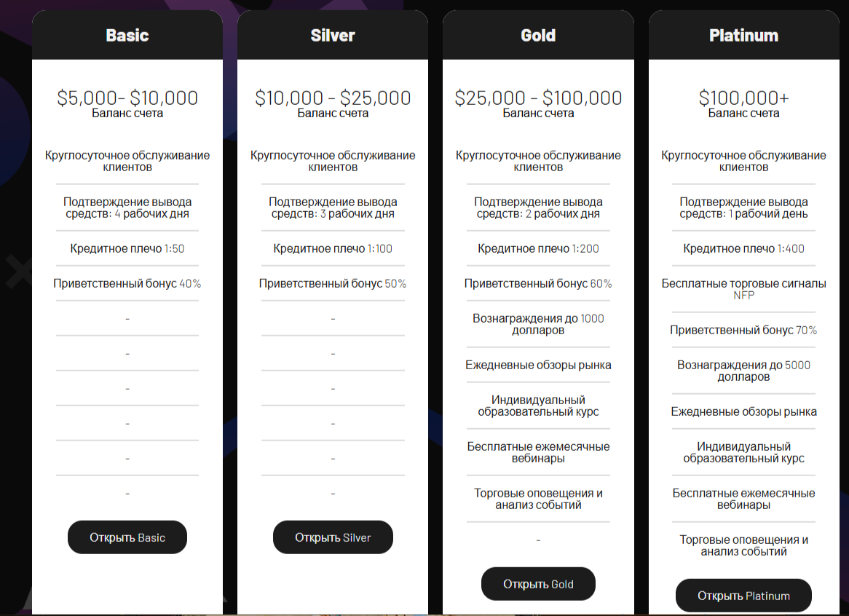The image size is (849, 616).
Task: Click the Открыть Basic button
Action: (127, 537)
